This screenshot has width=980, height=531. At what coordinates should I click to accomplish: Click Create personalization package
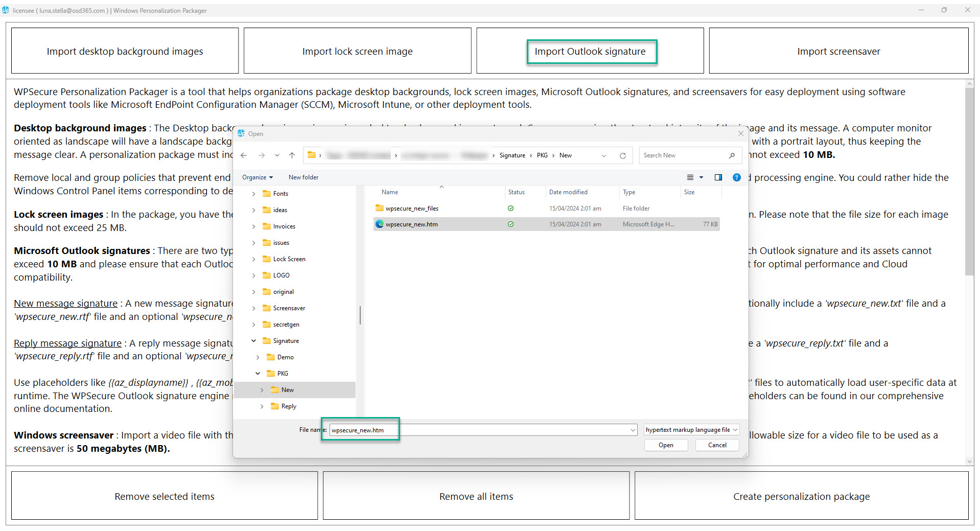[801, 496]
